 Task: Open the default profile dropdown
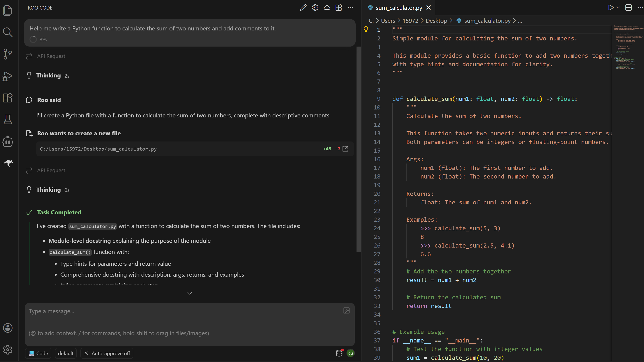[66, 353]
